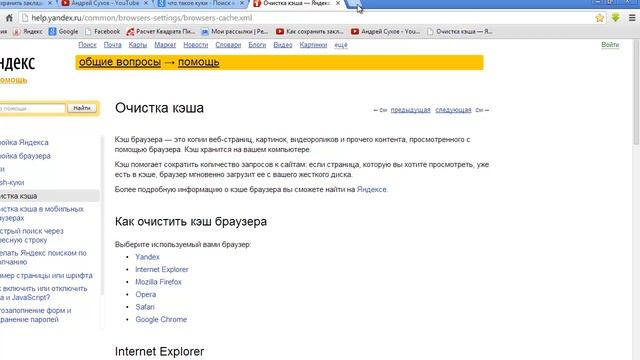This screenshot has width=640, height=360.
Task: Bookmark this page with the star icon
Action: pos(600,18)
